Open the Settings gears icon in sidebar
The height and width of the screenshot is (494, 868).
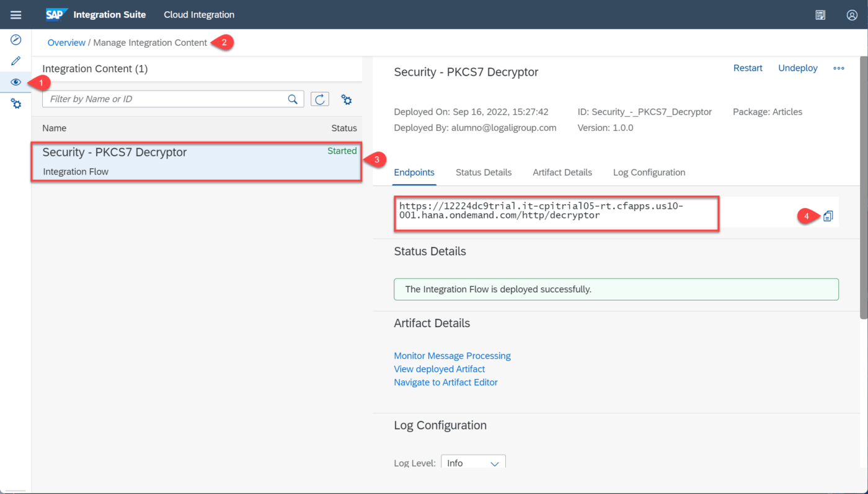pyautogui.click(x=16, y=104)
